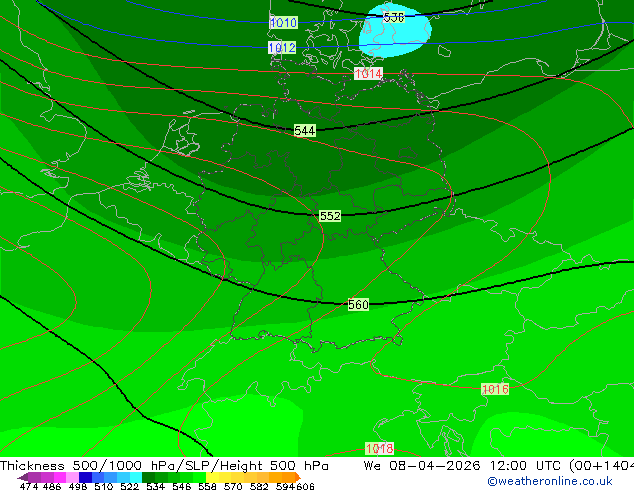Click the 1012 blue isobar label
634x490 pixels.
point(282,48)
